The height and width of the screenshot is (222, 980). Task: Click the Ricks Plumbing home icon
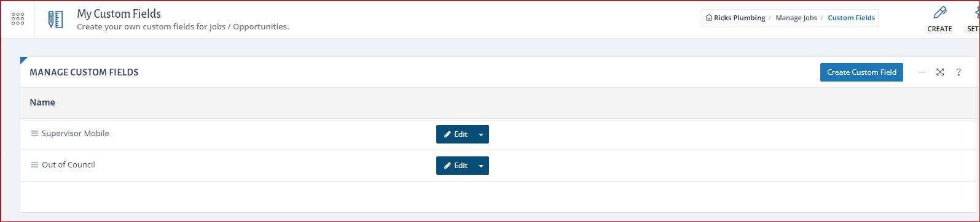click(709, 18)
